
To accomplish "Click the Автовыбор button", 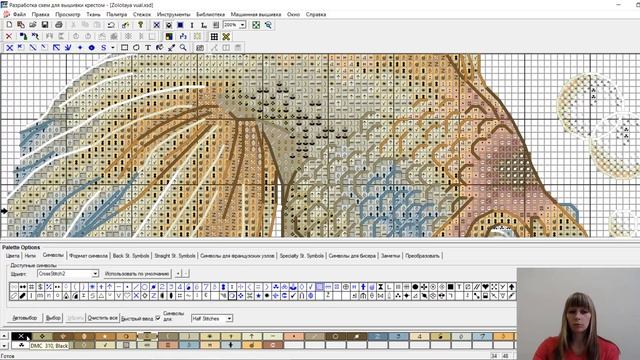I will [x=24, y=318].
